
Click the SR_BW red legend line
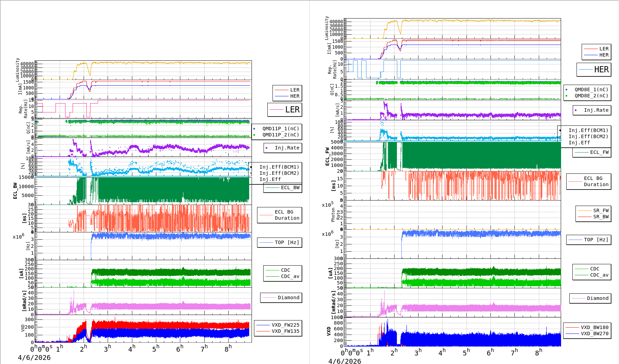tap(584, 217)
